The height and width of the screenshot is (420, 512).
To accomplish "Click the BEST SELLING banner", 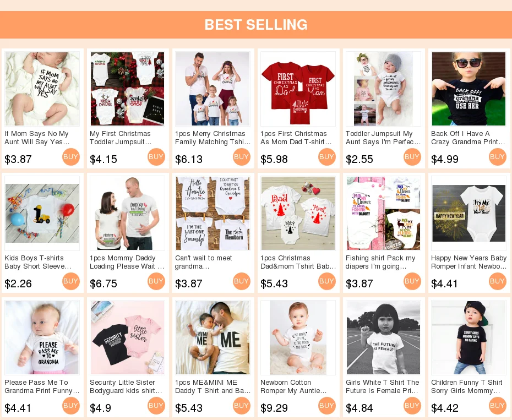I will (256, 25).
